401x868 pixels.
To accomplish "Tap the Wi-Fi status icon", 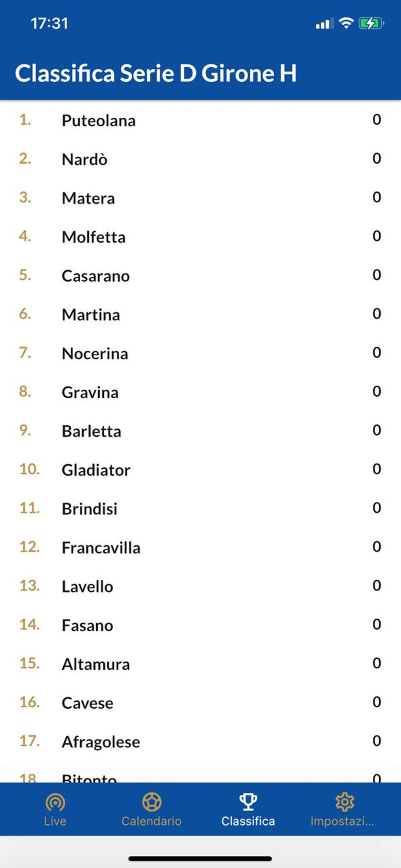I will tap(346, 23).
